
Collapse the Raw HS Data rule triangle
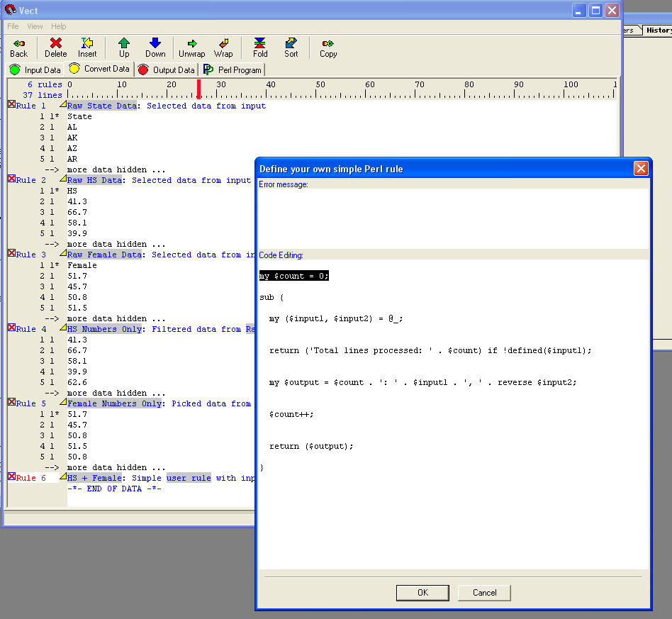coord(63,179)
